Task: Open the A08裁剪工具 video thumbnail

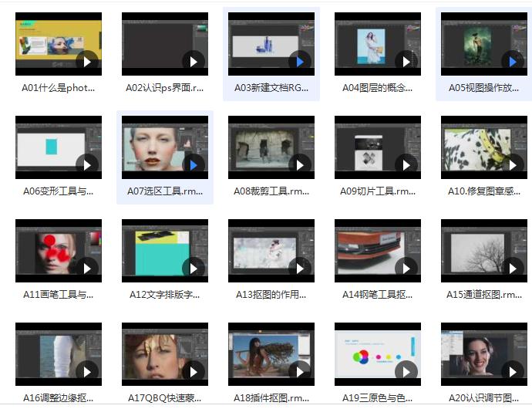Action: [271, 147]
